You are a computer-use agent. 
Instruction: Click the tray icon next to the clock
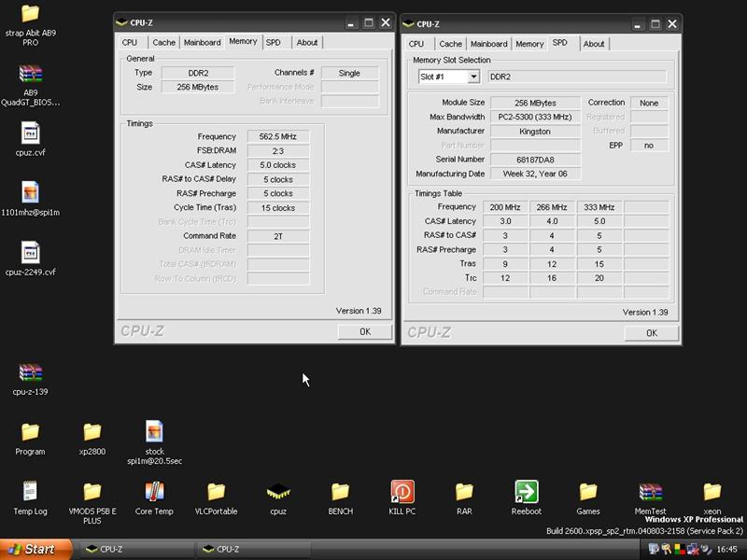[706, 550]
